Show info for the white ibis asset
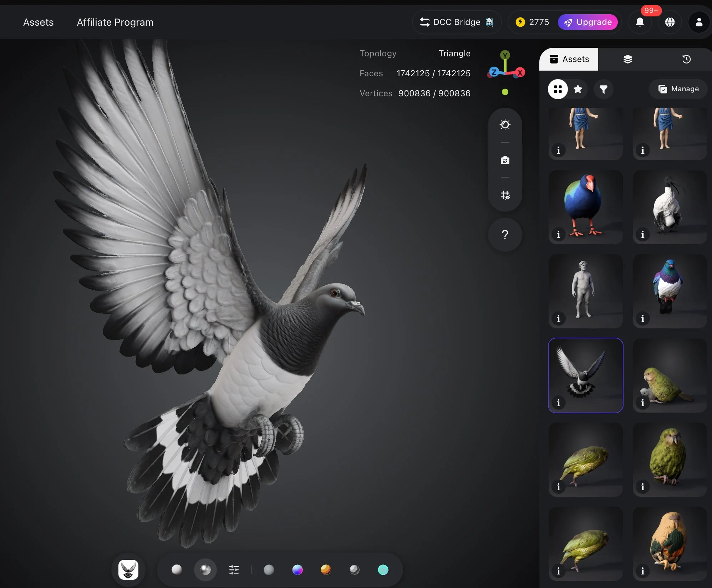 click(643, 235)
